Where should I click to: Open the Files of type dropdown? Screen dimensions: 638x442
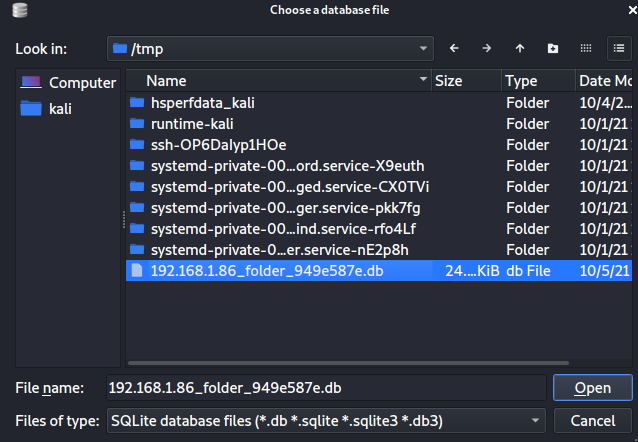(x=326, y=420)
